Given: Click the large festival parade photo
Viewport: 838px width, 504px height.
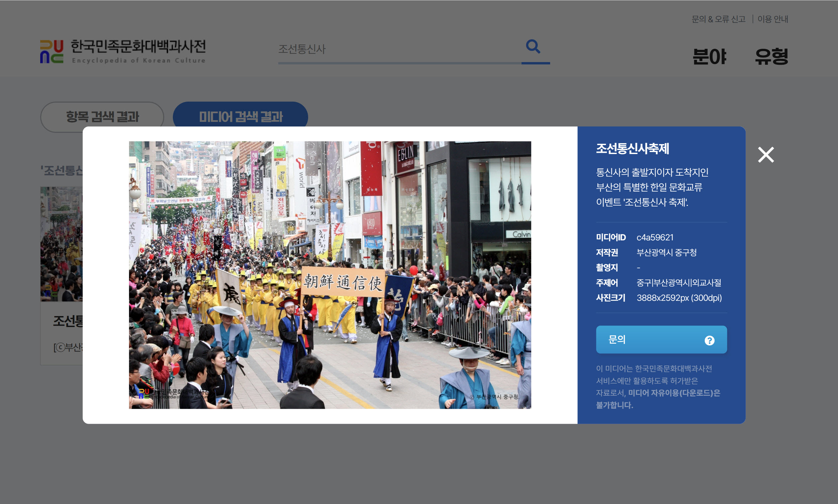Looking at the screenshot, I should point(330,275).
